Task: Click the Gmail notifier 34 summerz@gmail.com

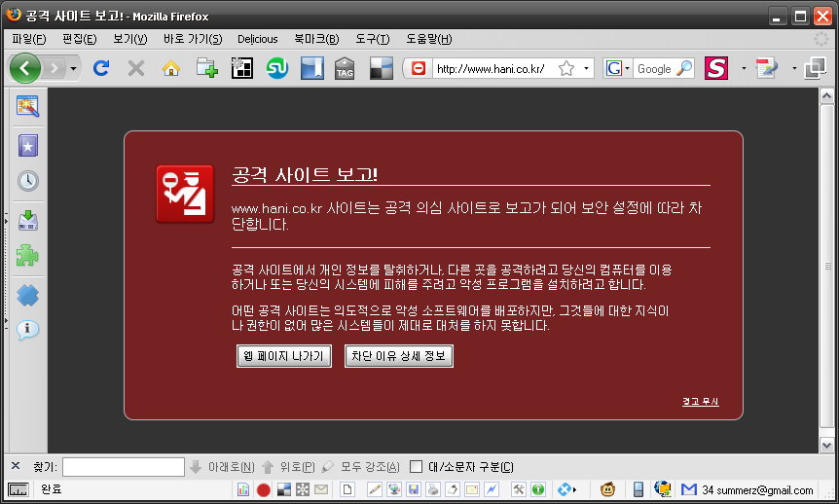Action: click(748, 489)
